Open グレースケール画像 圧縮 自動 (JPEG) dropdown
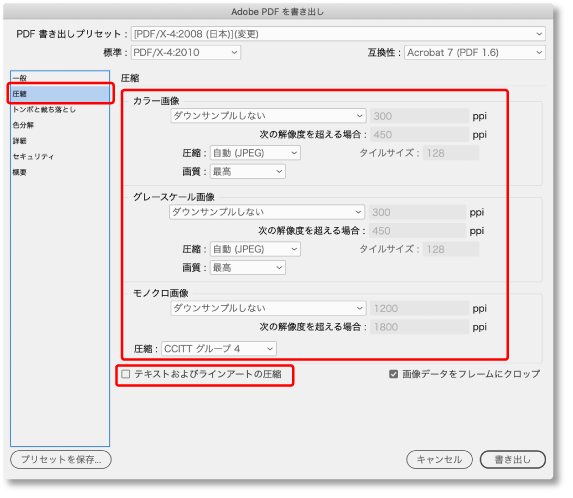The height and width of the screenshot is (498, 573). click(255, 249)
